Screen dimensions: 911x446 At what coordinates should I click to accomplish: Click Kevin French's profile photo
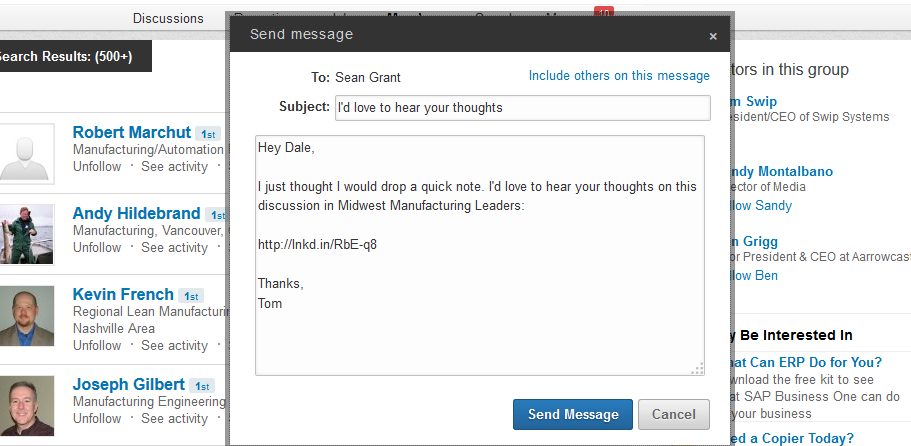tap(26, 317)
